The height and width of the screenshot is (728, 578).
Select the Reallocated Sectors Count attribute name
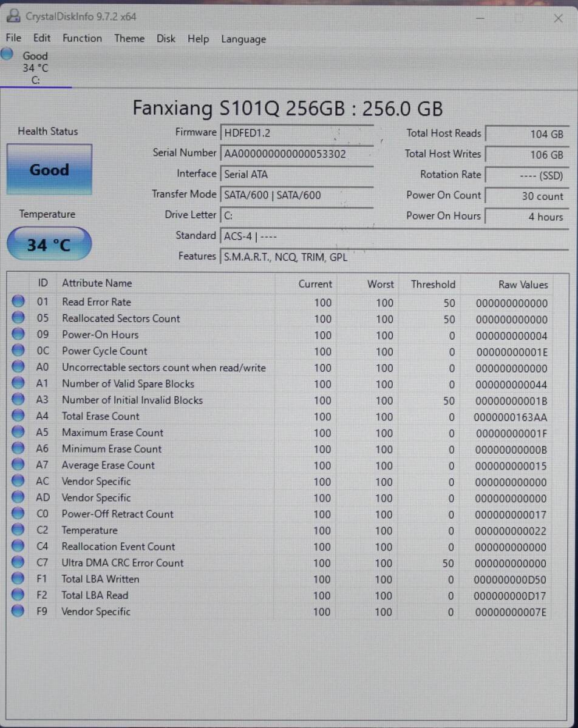click(x=121, y=318)
